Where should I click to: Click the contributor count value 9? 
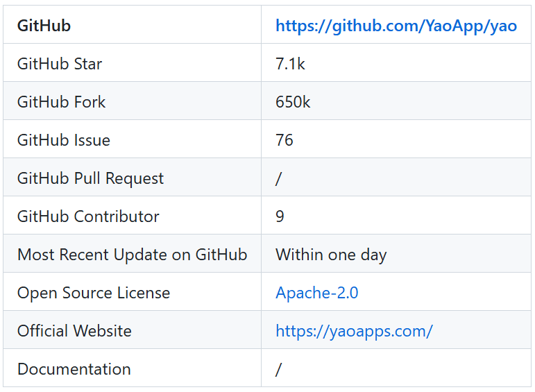[x=280, y=216]
